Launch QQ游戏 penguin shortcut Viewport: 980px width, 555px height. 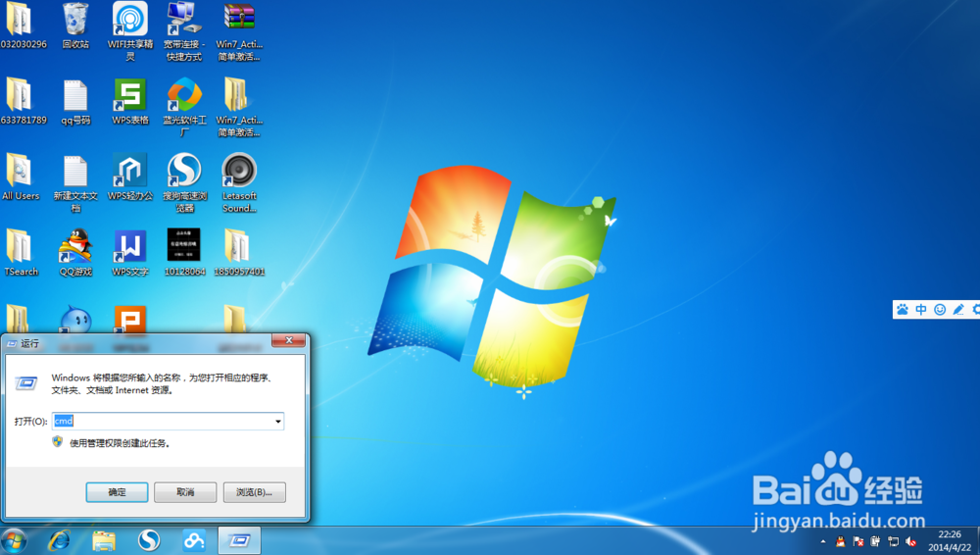click(75, 253)
